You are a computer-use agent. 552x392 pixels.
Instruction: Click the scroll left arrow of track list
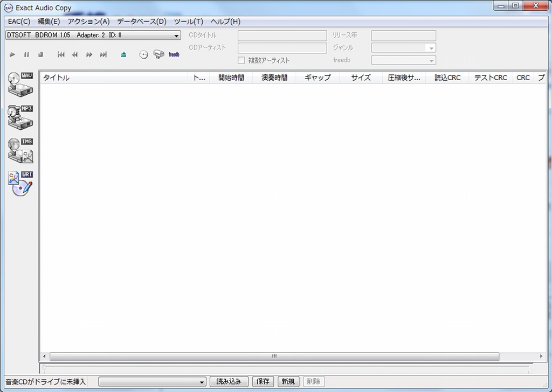tap(44, 356)
